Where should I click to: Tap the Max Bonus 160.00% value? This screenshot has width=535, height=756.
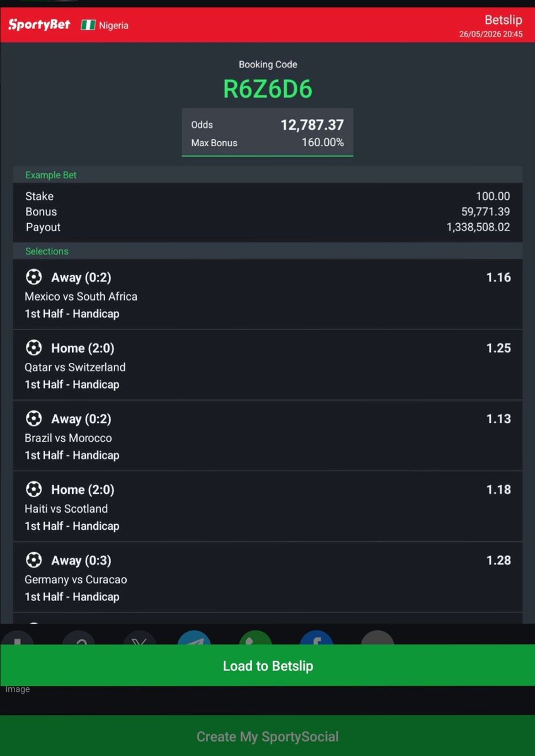click(x=323, y=143)
